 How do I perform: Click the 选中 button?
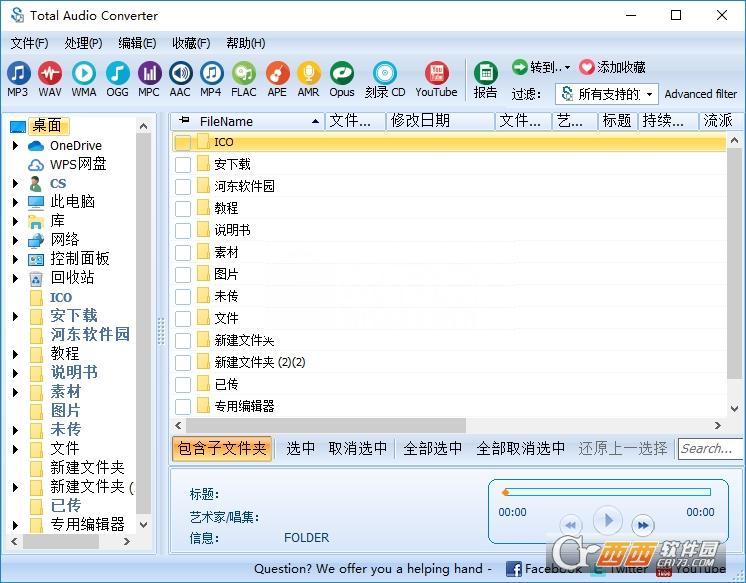301,448
